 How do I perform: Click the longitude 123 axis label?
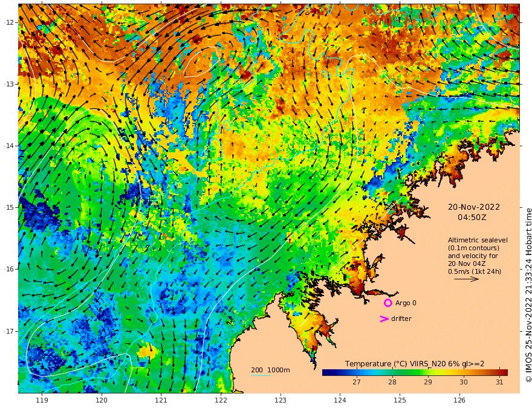281,400
